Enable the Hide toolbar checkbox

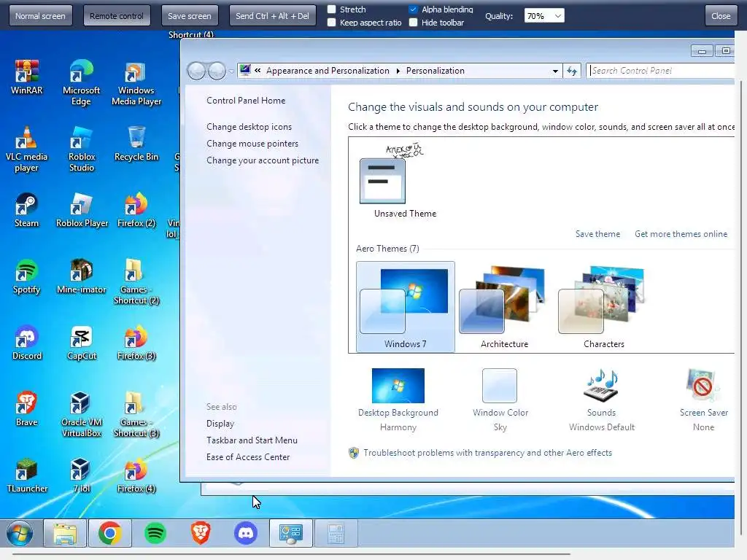point(414,23)
